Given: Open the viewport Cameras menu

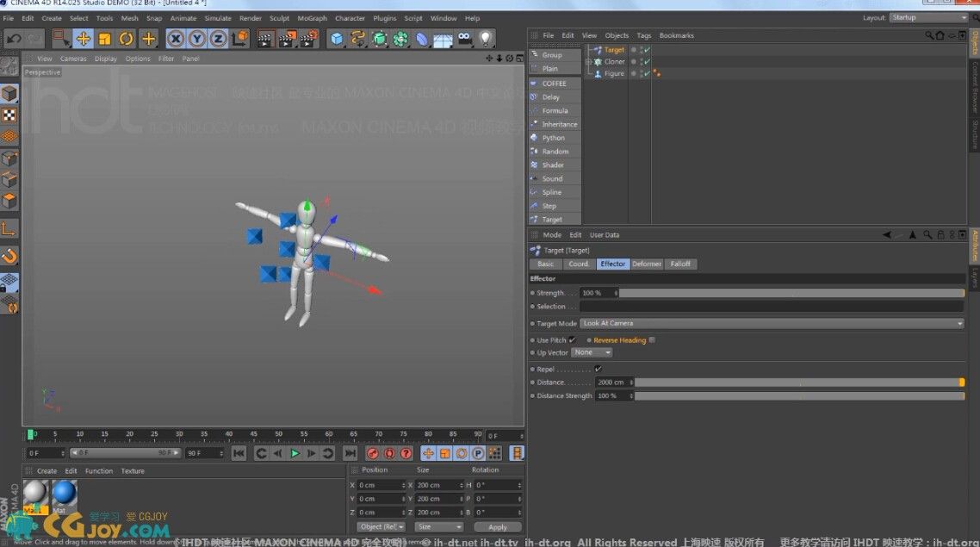Looking at the screenshot, I should (73, 58).
